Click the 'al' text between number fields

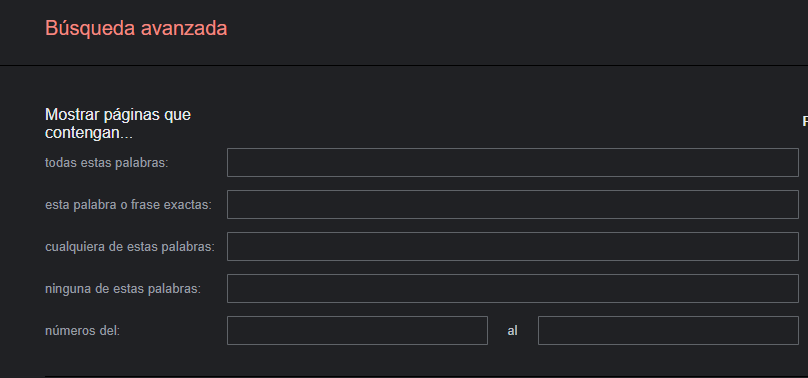(512, 331)
